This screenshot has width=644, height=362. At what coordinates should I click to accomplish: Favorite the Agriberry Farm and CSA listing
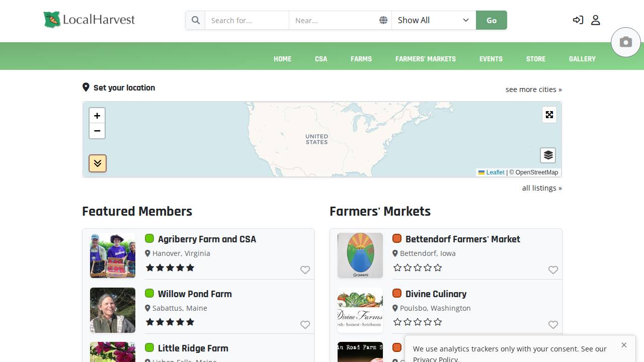click(x=305, y=270)
